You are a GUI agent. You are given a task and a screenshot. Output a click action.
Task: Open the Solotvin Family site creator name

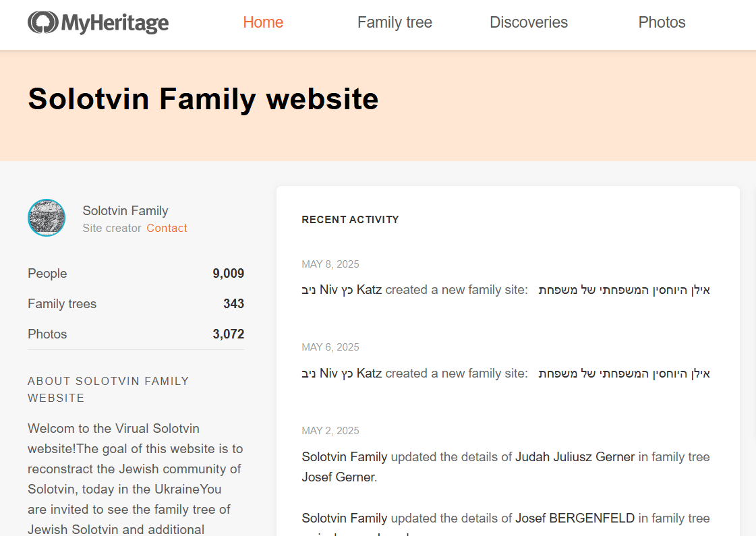click(125, 210)
